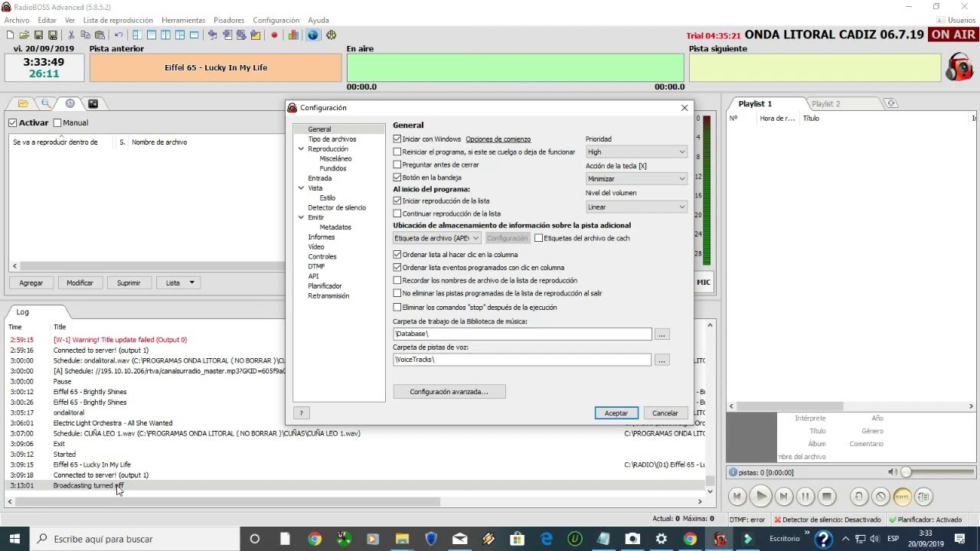Click the log horizontal scrollbar

point(227,502)
